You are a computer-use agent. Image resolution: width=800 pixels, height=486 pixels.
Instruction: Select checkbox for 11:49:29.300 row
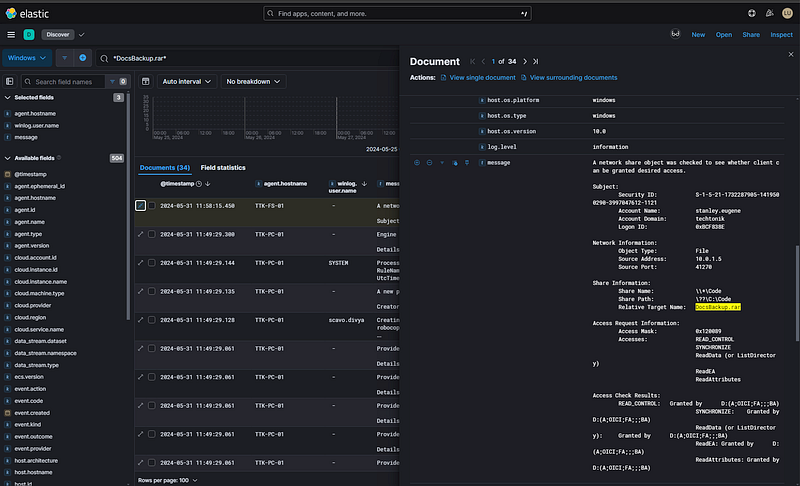(152, 234)
